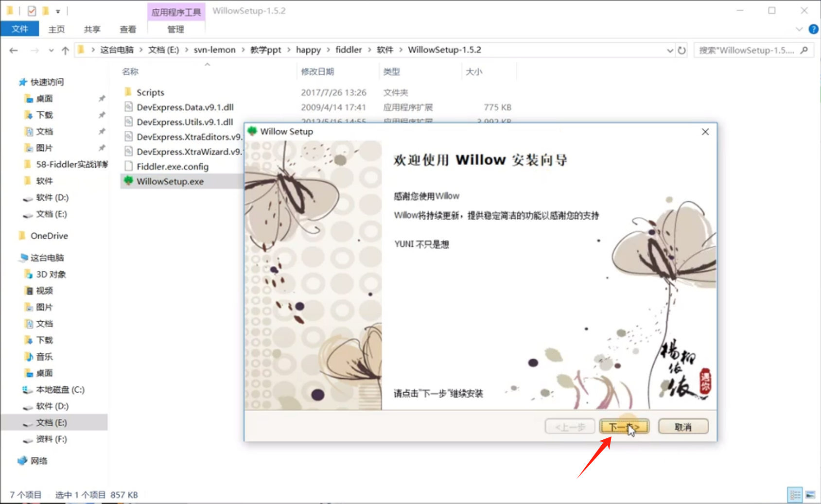The width and height of the screenshot is (821, 504).
Task: Open the Quick Access Toolbar customize dropdown
Action: 58,11
